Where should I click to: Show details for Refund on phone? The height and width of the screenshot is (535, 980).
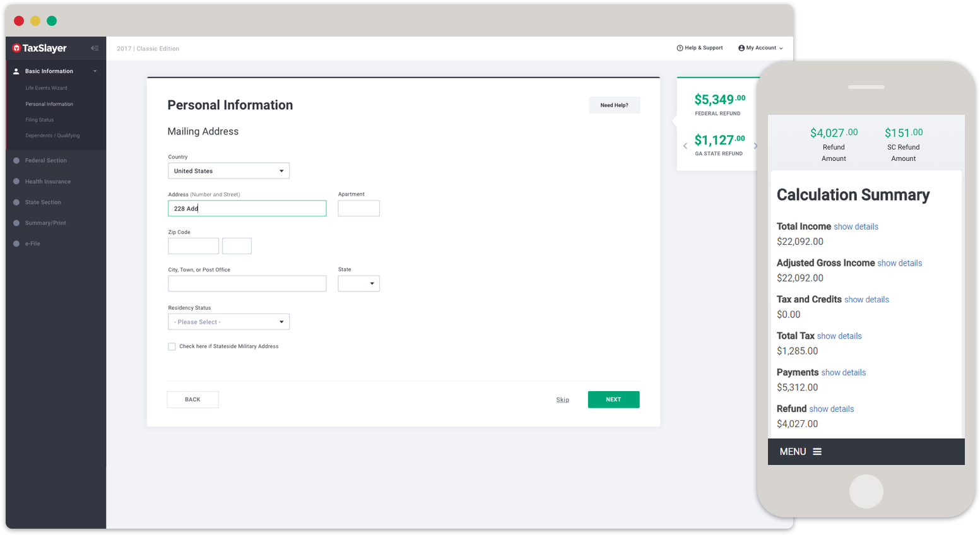831,409
